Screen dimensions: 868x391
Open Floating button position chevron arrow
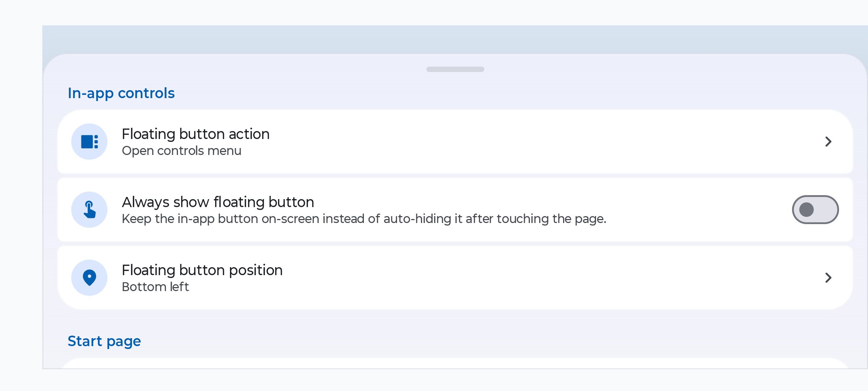pyautogui.click(x=828, y=278)
